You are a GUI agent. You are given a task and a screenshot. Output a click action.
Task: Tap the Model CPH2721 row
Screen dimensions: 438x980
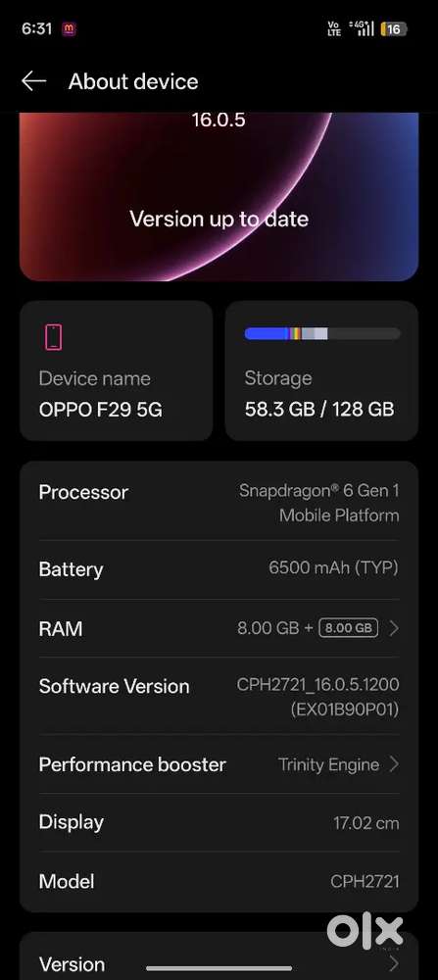tap(219, 881)
